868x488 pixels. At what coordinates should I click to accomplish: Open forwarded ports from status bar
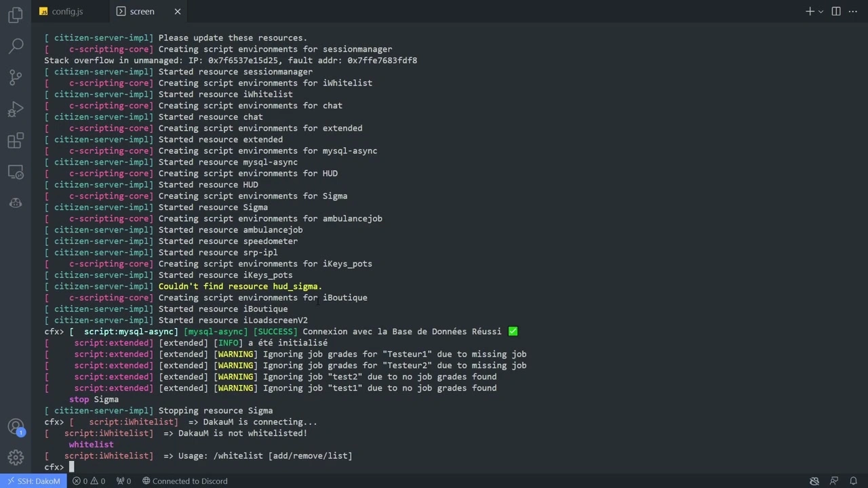tap(123, 481)
